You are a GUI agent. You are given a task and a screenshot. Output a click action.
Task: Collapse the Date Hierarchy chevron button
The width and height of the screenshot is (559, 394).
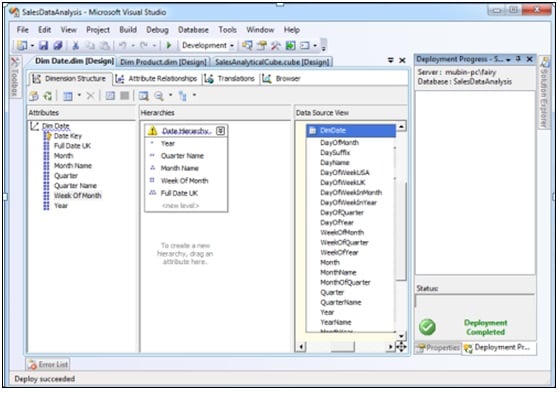coord(221,131)
